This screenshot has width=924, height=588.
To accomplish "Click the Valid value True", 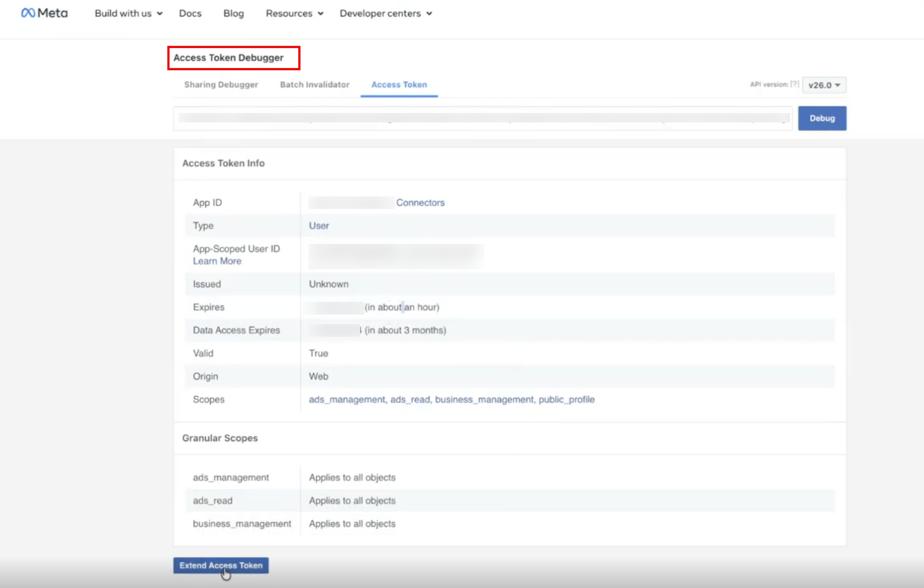I will pyautogui.click(x=318, y=353).
